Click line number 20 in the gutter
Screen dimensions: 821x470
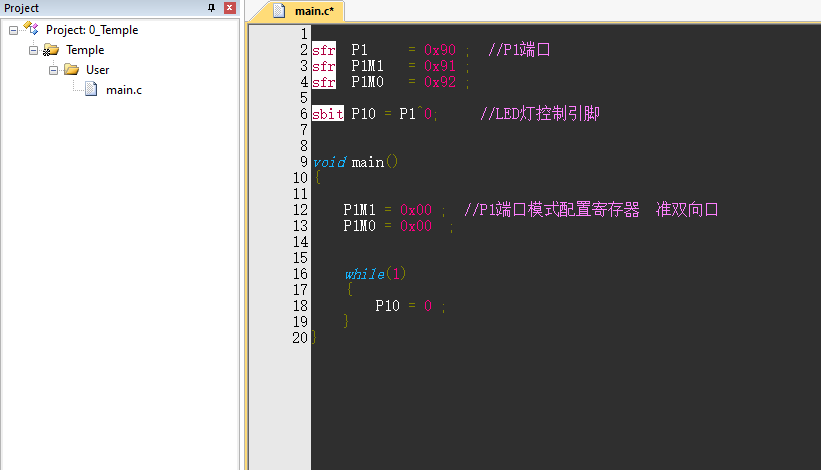point(300,338)
